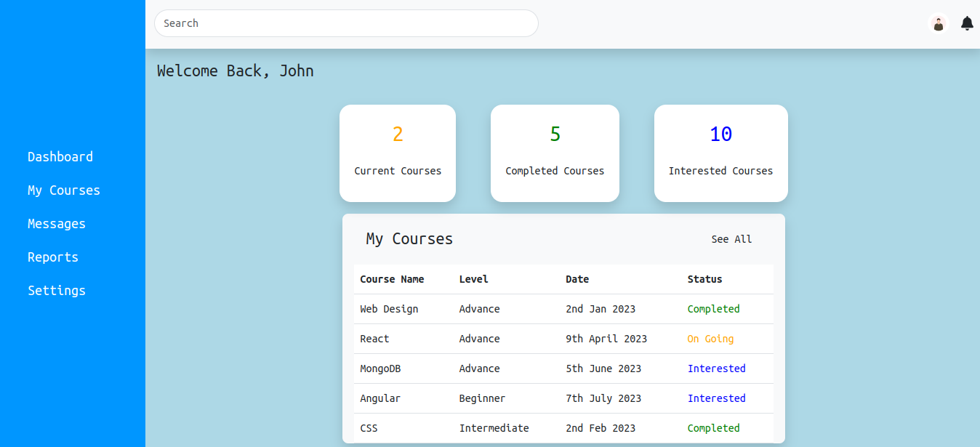Viewport: 980px width, 447px height.
Task: Select the Web Design course row
Action: 389,309
